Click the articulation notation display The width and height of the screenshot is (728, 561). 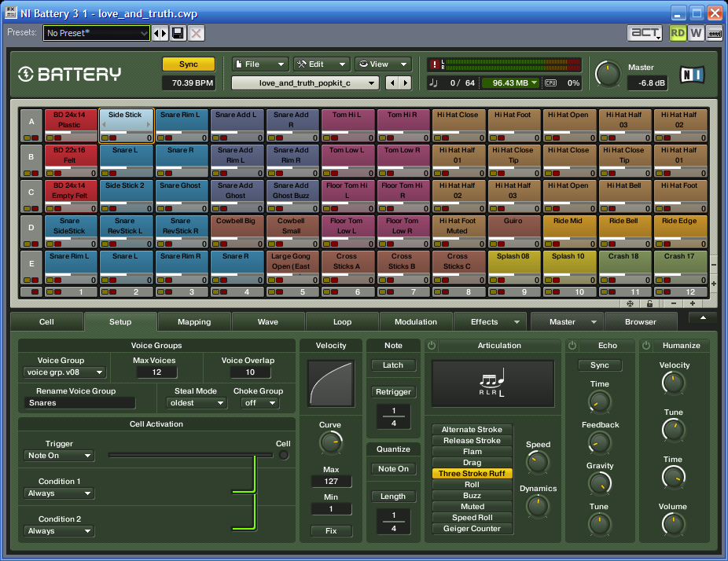point(493,383)
